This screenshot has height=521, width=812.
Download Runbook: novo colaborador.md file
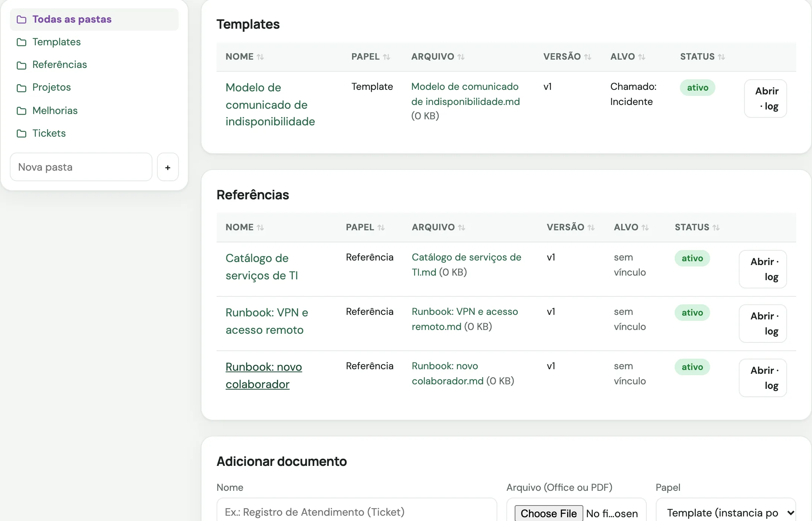click(448, 373)
